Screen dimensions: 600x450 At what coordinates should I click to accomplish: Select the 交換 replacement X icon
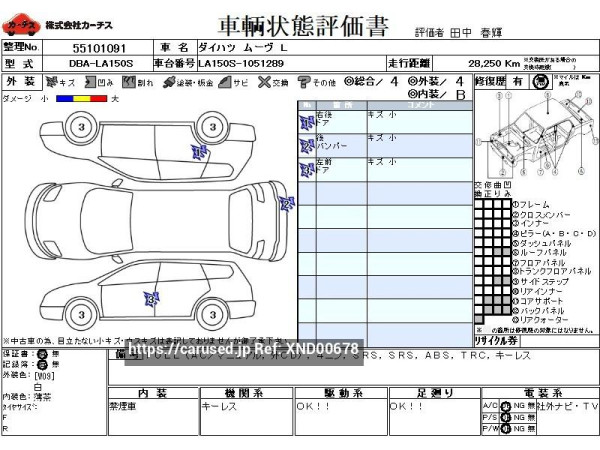[264, 82]
